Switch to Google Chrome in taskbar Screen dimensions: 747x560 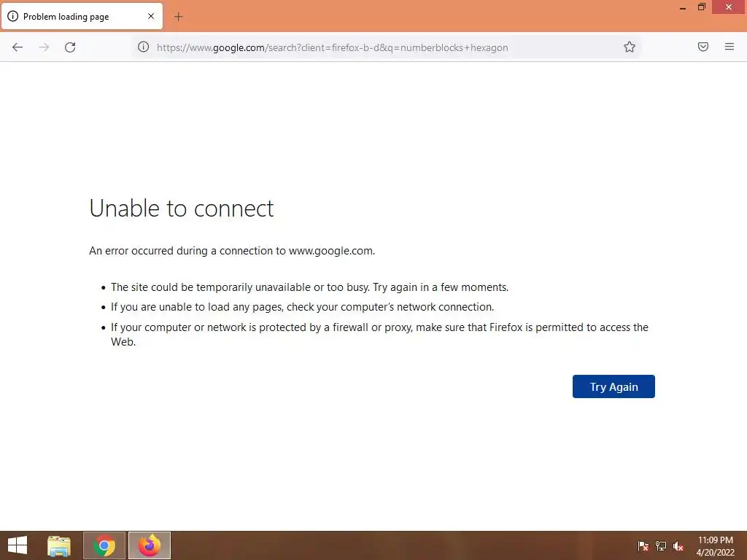coord(104,545)
